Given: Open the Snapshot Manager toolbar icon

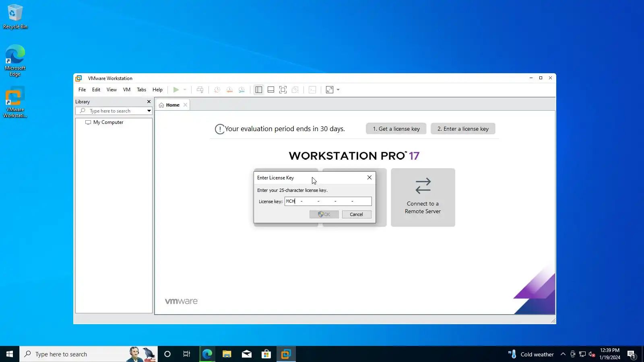Looking at the screenshot, I should point(242,90).
